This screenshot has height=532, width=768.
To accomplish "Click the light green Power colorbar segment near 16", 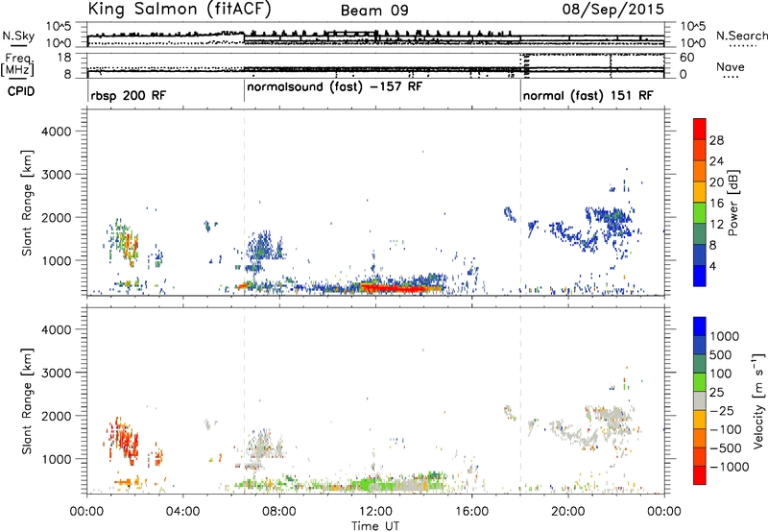I will coord(700,212).
